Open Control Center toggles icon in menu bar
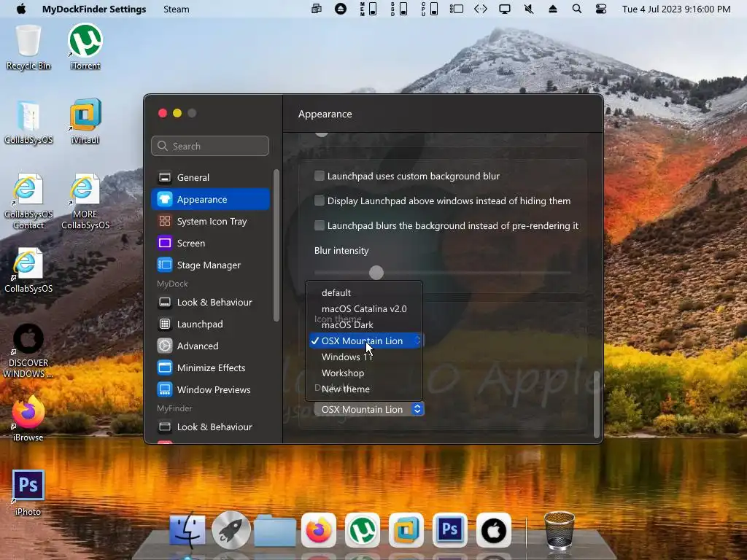This screenshot has width=747, height=560. point(601,9)
